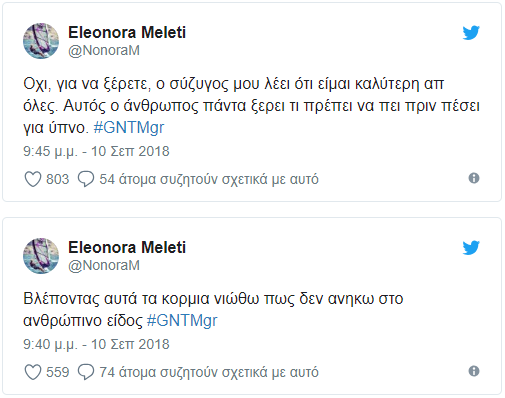Open the 9:40 μ.μ. - 10 Σεπ 2018 timestamp
Viewport: 505px width, 398px height.
pos(96,344)
